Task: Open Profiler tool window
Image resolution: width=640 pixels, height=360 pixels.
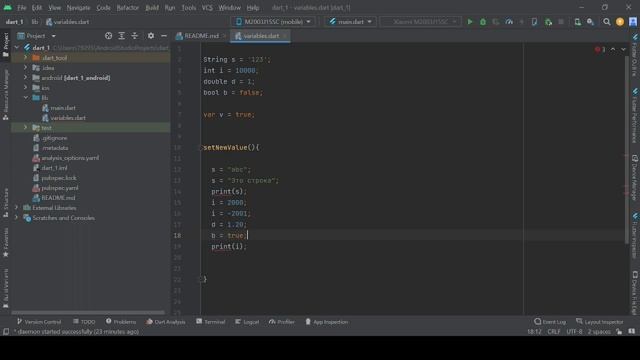Action: (x=282, y=322)
